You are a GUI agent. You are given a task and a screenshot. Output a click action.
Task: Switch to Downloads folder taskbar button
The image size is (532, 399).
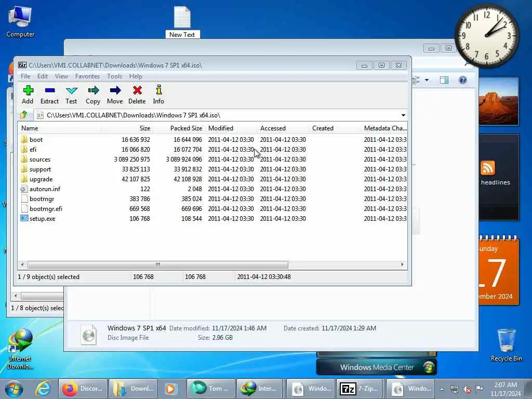click(133, 389)
